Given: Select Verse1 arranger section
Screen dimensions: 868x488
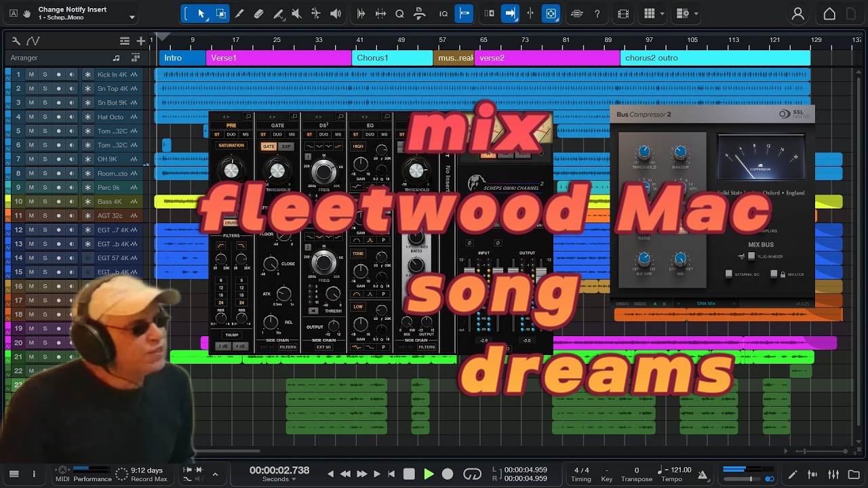Looking at the screenshot, I should (x=278, y=58).
